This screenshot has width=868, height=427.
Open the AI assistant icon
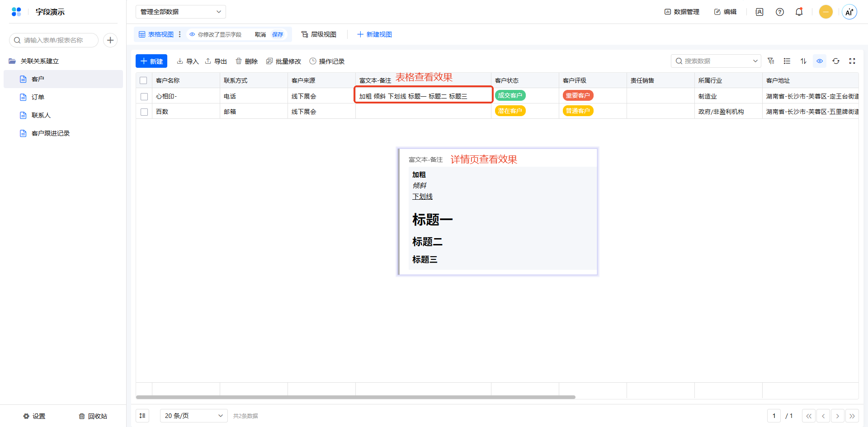pyautogui.click(x=849, y=12)
